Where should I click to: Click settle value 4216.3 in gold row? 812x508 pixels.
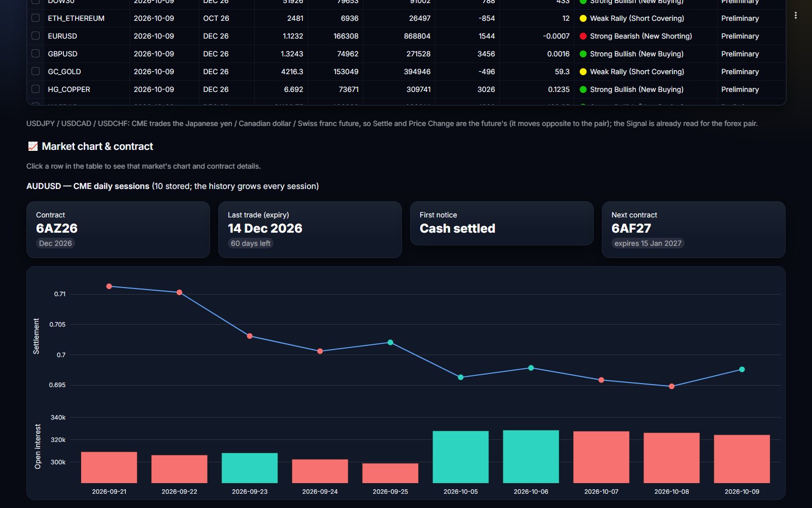[292, 72]
